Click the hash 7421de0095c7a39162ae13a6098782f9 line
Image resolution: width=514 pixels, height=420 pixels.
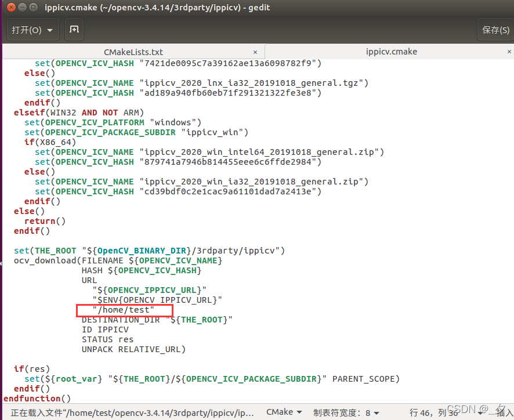[178, 63]
